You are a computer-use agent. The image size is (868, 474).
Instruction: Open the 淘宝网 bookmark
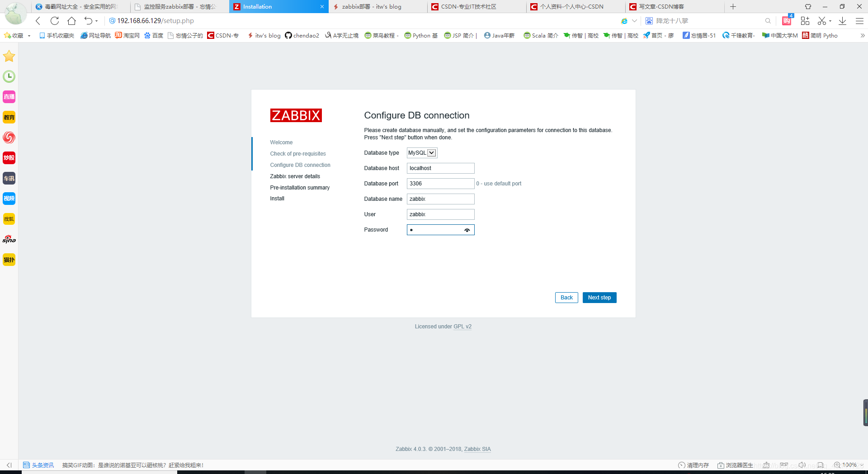pos(127,36)
